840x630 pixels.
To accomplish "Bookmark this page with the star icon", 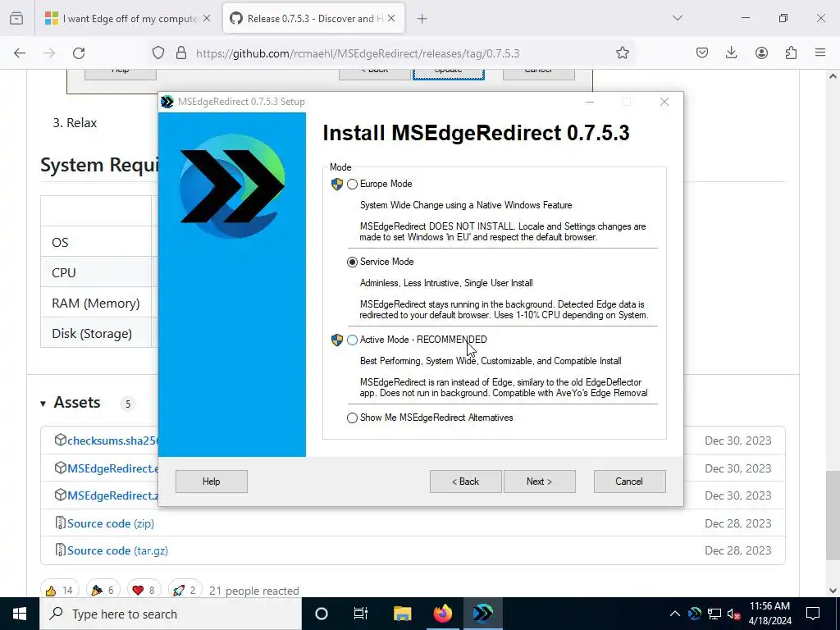I will (622, 53).
